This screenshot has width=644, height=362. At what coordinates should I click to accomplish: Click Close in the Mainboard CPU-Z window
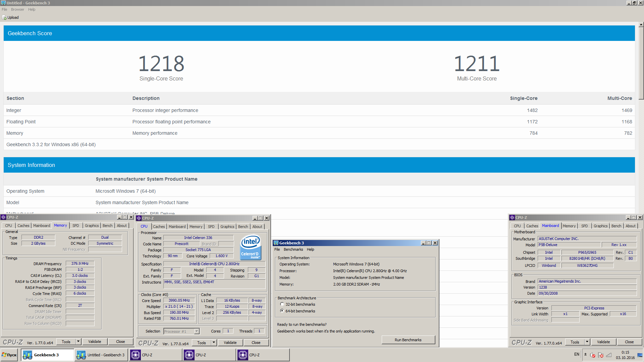(x=629, y=342)
